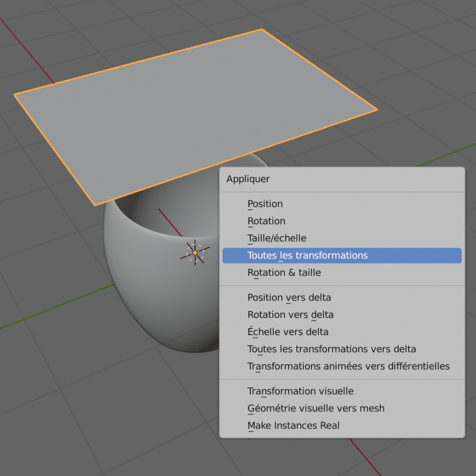The width and height of the screenshot is (476, 476).
Task: Click the Appliquer menu title
Action: 248,179
